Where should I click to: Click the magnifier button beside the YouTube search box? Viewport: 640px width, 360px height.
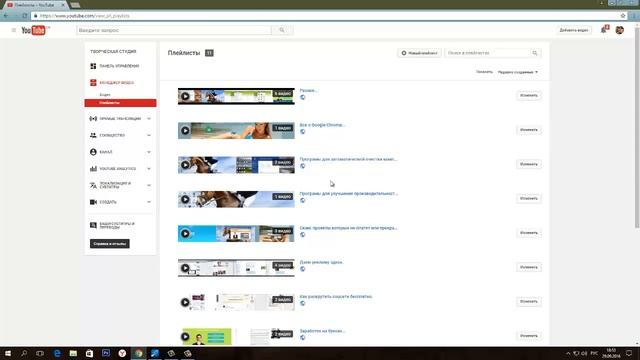[282, 30]
